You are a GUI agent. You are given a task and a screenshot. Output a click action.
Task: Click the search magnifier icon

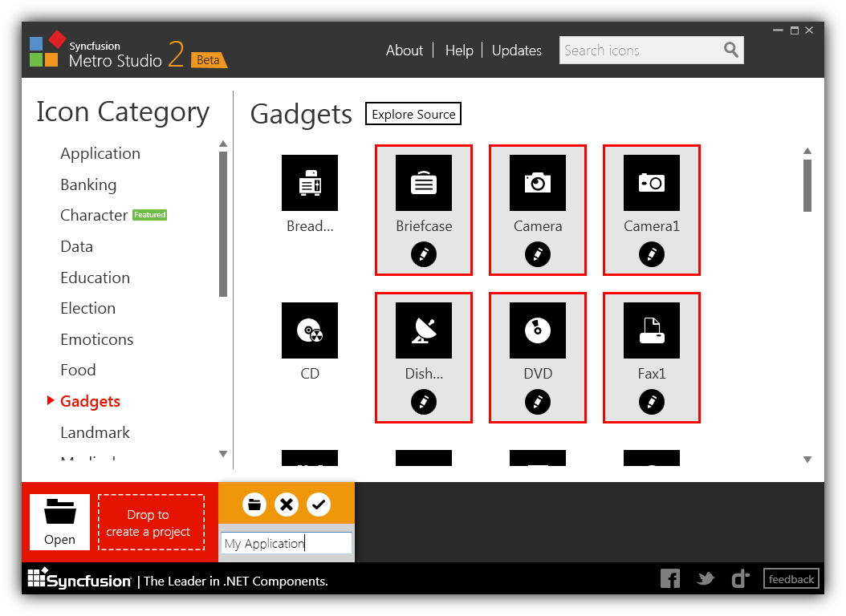click(x=730, y=50)
